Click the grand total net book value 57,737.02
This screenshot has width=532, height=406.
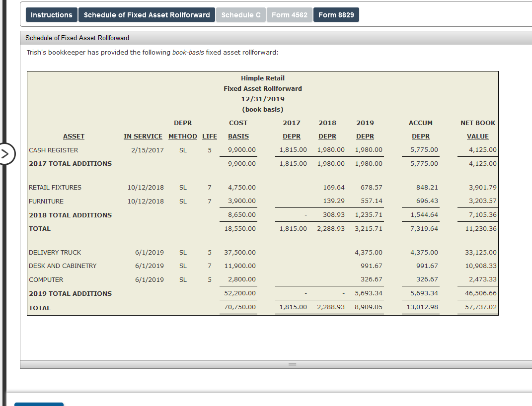click(x=481, y=307)
